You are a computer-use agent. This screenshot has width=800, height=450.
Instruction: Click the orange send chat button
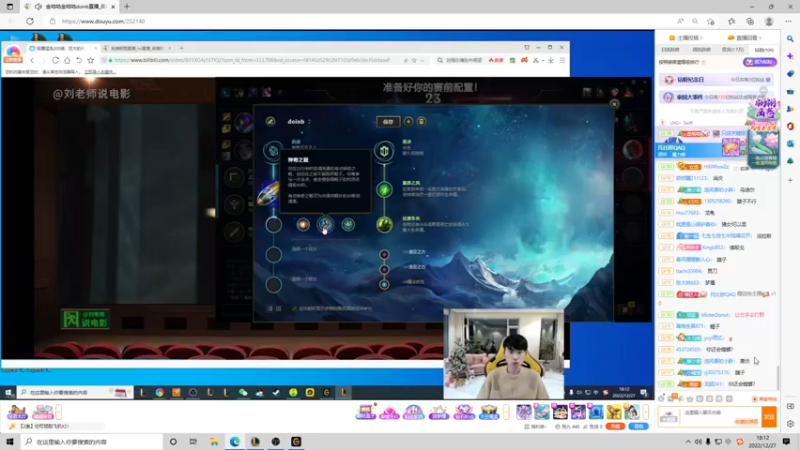(769, 417)
